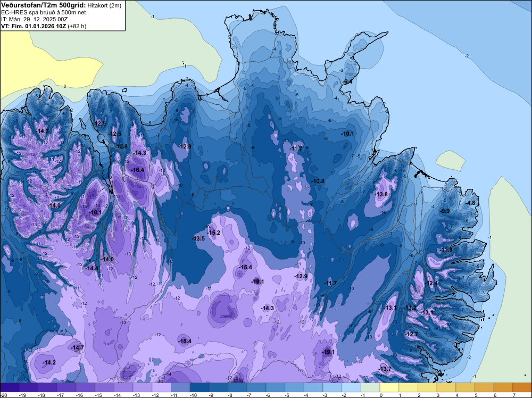Click the -4.8 temperature label
This screenshot has width=532, height=398.
coord(471,203)
